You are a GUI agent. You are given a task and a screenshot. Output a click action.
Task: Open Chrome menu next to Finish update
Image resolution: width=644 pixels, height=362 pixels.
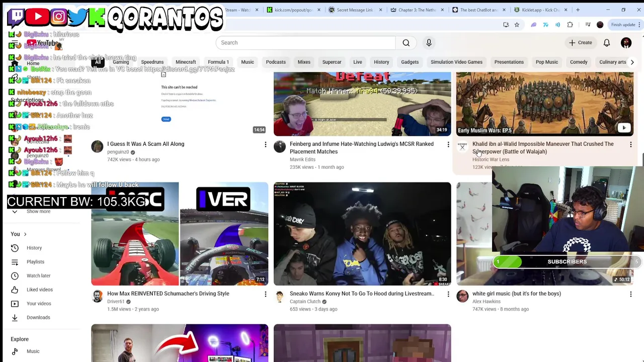[x=639, y=25]
